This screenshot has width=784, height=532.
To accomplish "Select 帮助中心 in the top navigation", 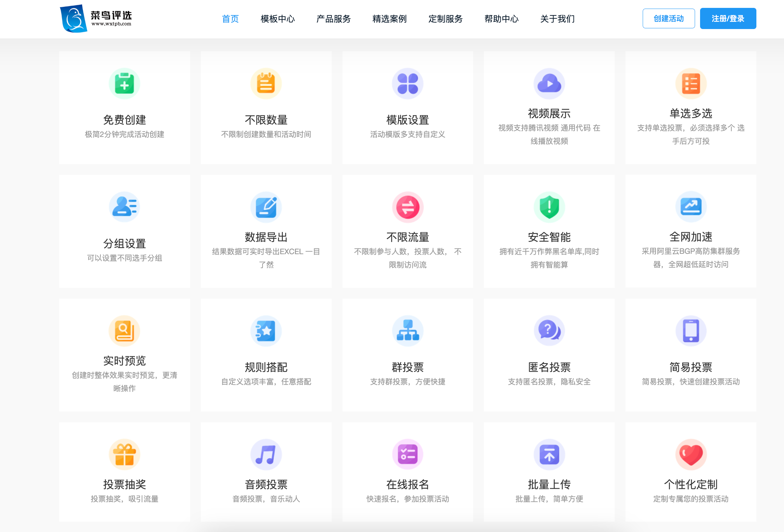I will [x=501, y=19].
